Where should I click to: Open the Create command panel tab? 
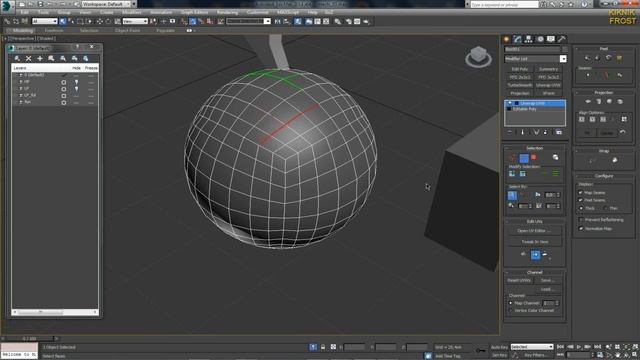(x=507, y=39)
